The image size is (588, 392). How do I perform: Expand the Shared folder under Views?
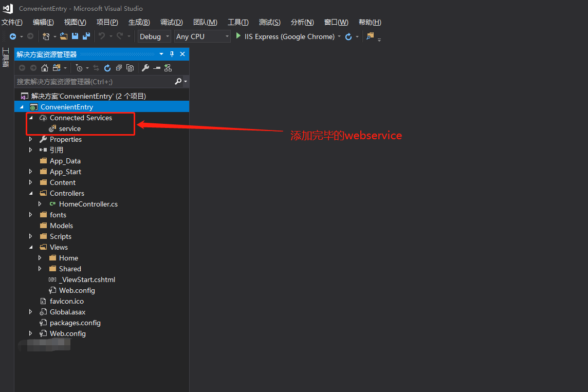[x=40, y=269]
